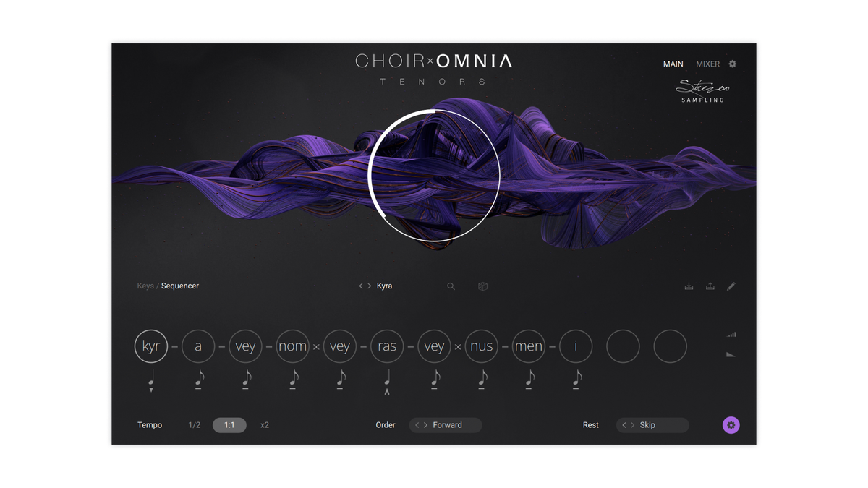Screen dimensions: 868x488
Task: Select the pencil edit icon
Action: pos(731,286)
